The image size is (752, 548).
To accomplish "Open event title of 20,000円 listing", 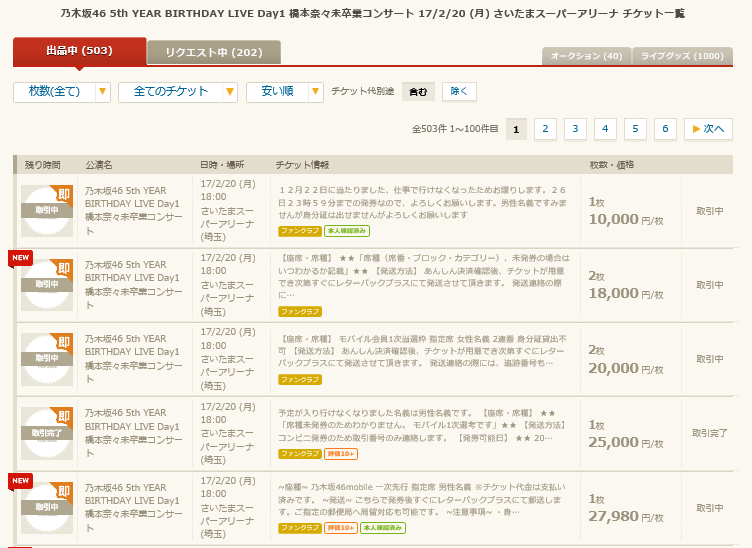I will click(x=133, y=359).
